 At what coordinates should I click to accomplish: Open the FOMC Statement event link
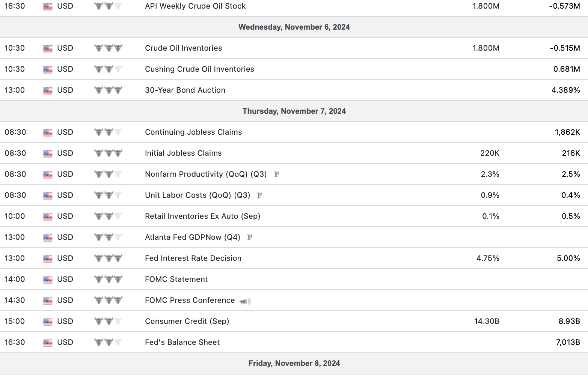point(176,279)
